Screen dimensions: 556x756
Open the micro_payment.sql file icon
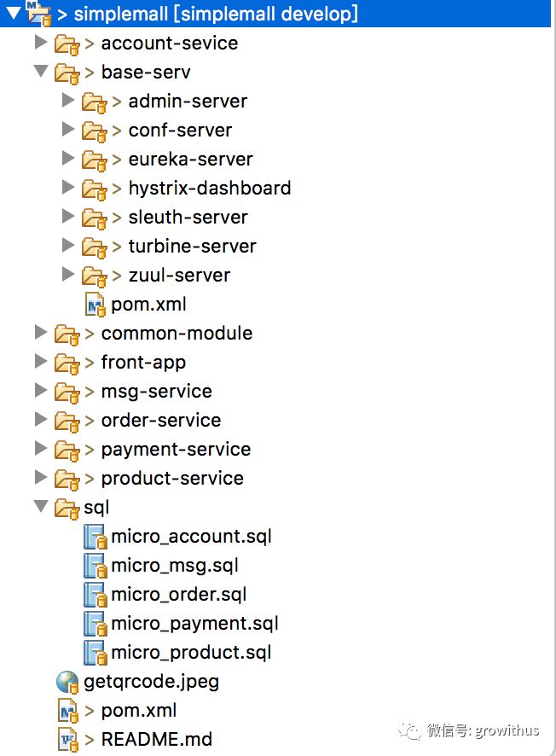pos(96,624)
